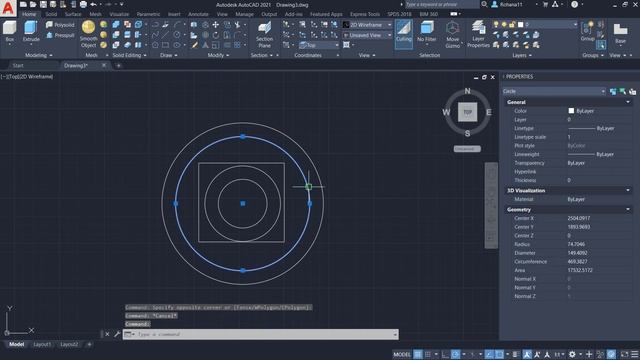
Task: Toggle the layer lightbulb on/off icon
Action: (x=496, y=25)
